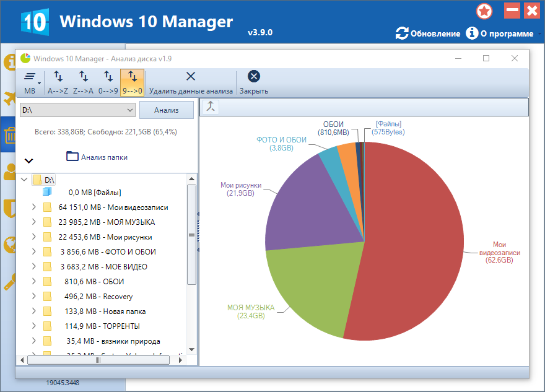Click tree vertical scrollbar down arrow

tap(191, 349)
